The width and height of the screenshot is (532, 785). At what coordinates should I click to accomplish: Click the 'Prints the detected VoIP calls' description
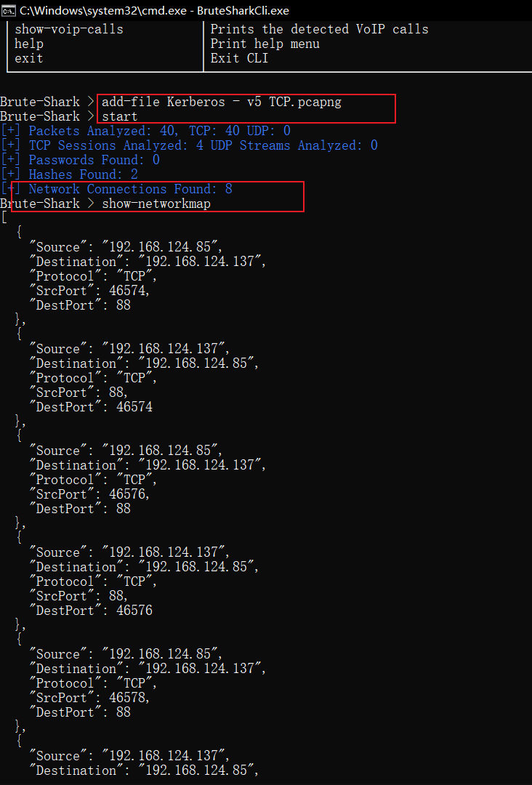tap(319, 29)
